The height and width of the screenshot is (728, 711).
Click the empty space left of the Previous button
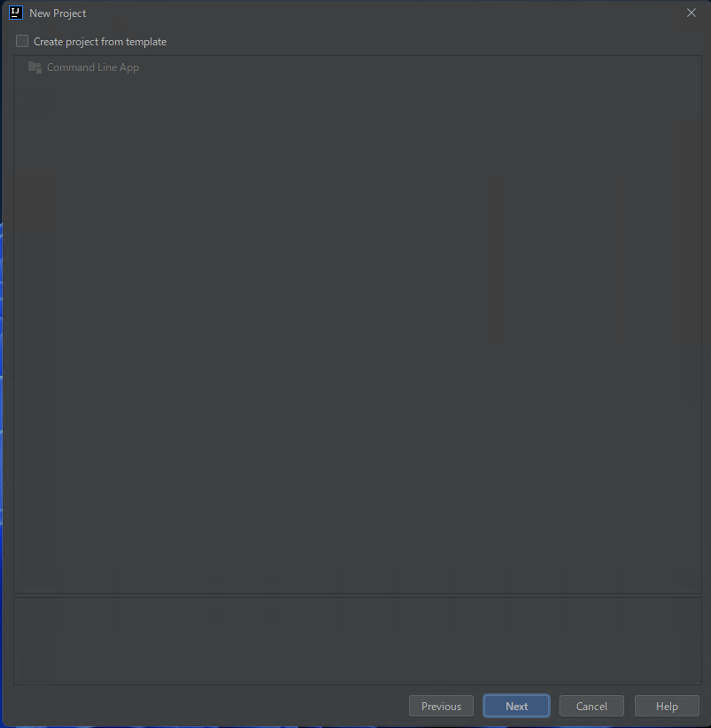tap(208, 706)
